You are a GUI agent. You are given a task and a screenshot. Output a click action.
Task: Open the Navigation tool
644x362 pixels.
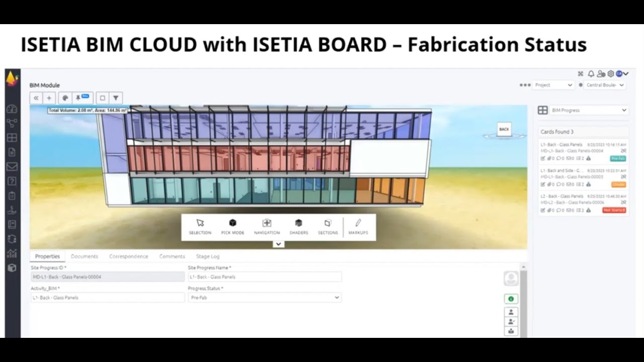click(267, 227)
